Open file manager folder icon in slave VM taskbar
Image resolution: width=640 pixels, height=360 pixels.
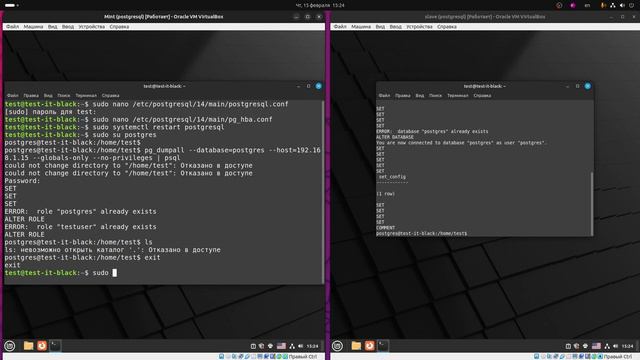[x=356, y=346]
